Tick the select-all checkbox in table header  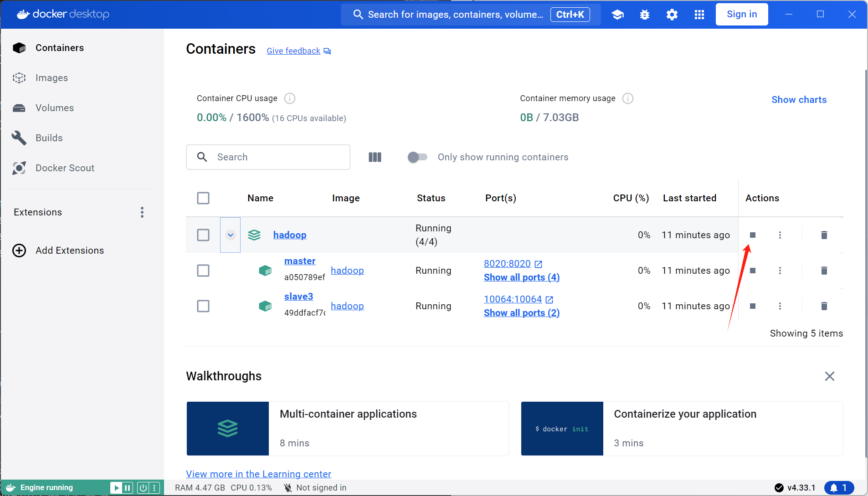point(203,198)
